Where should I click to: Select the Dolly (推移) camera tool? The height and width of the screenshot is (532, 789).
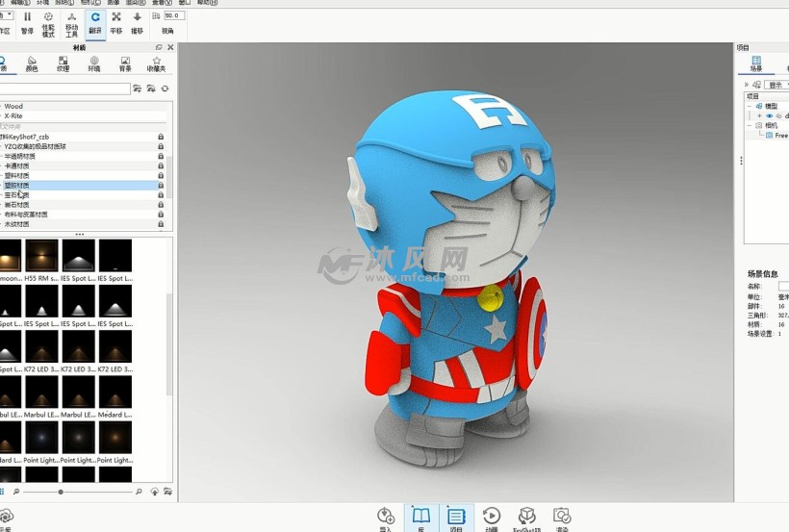coord(138,21)
